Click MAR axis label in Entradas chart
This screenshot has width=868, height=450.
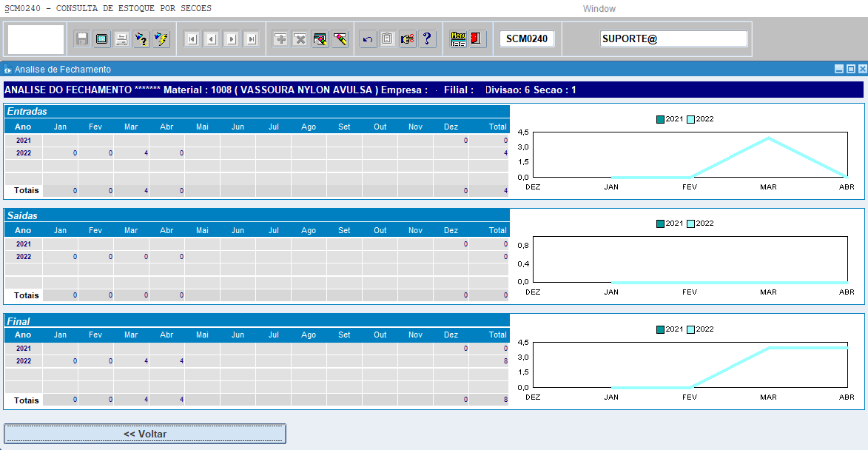768,187
